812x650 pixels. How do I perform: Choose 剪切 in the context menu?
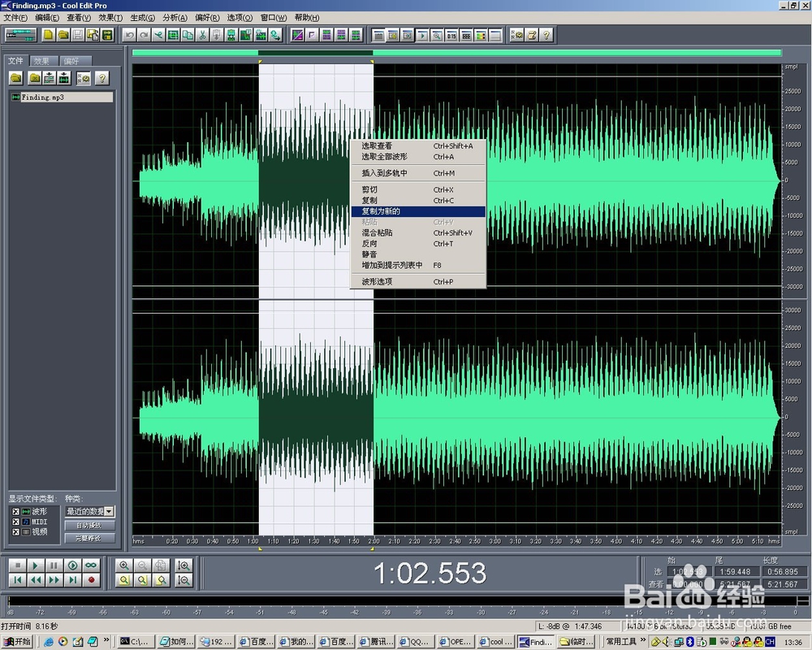pos(418,189)
